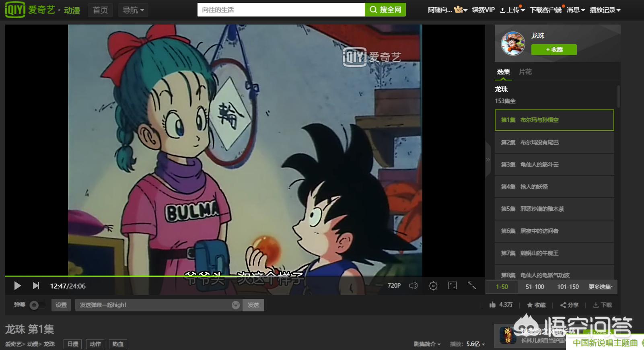
Task: Open the user account dropdown
Action: pyautogui.click(x=447, y=10)
